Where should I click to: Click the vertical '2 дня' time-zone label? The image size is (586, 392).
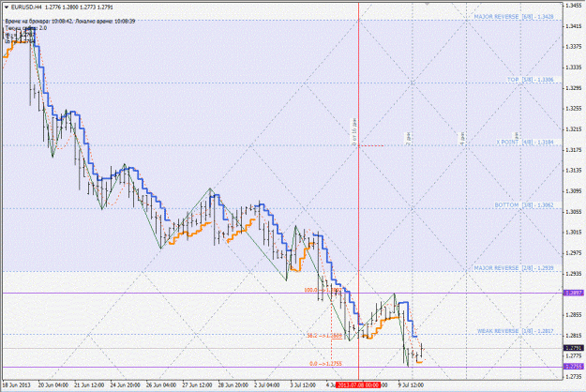pyautogui.click(x=409, y=138)
